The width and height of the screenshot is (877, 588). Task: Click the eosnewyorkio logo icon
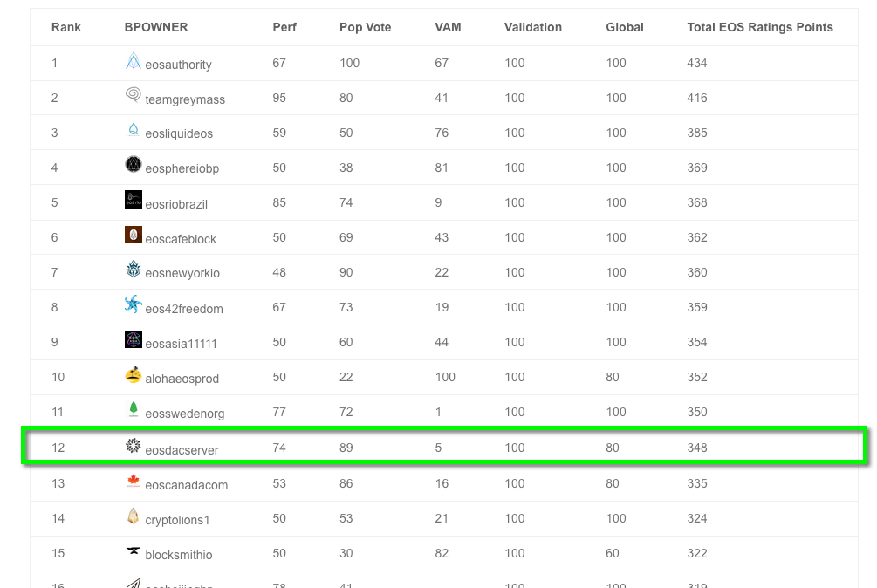tap(134, 270)
